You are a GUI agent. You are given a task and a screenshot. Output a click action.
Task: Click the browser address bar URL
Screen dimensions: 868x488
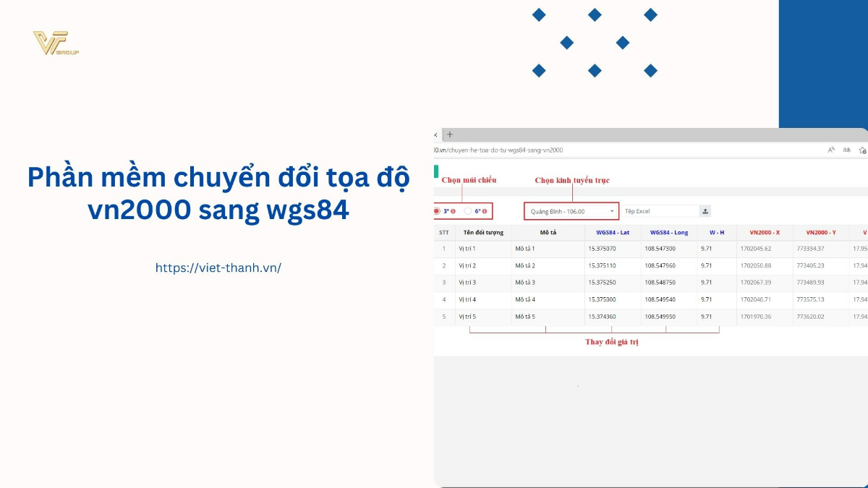click(499, 150)
